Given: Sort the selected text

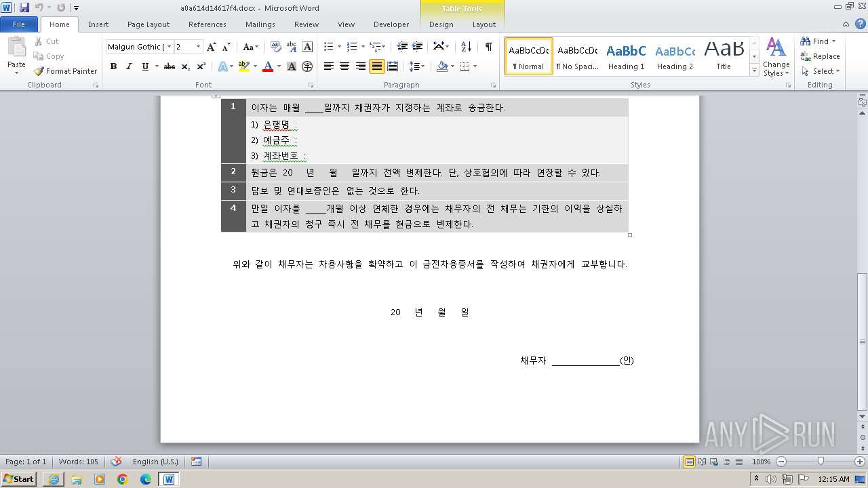Looking at the screenshot, I should coord(466,47).
